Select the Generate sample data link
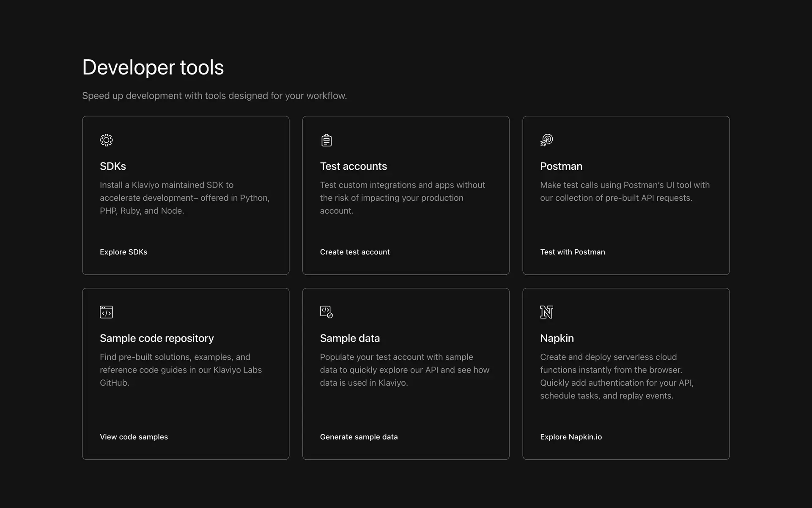 click(359, 437)
